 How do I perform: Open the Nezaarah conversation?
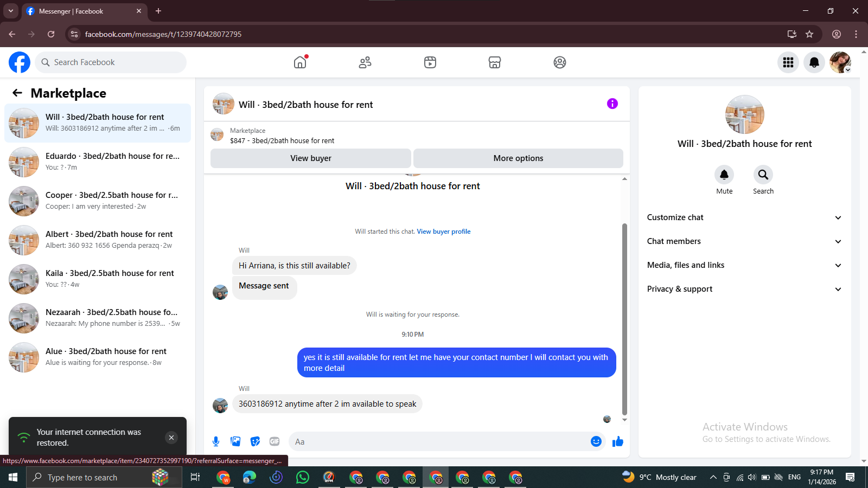tap(98, 318)
